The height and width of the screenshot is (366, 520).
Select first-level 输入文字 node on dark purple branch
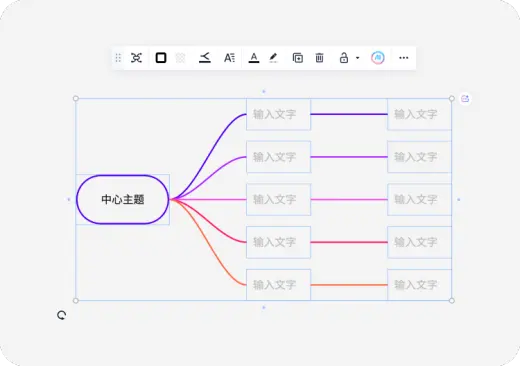pos(278,114)
